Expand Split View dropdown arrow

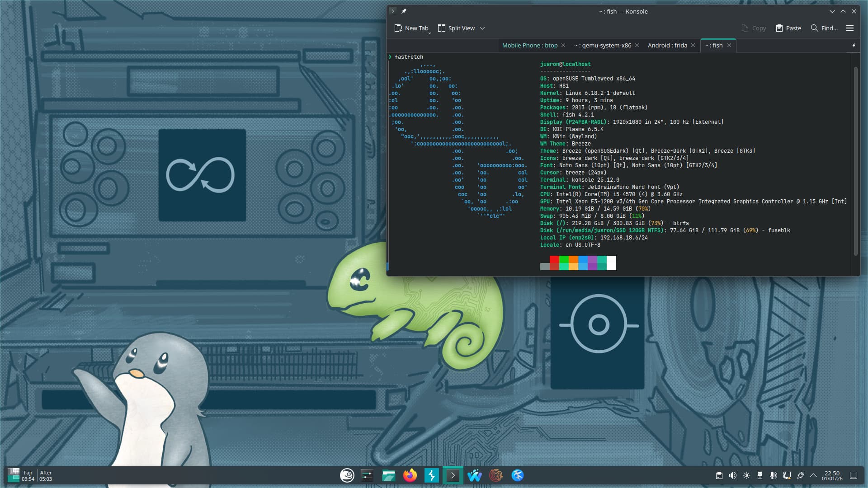coord(482,28)
